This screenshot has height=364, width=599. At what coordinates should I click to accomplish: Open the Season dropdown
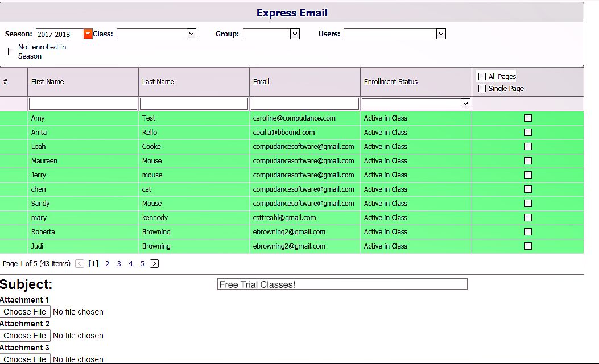(x=88, y=34)
